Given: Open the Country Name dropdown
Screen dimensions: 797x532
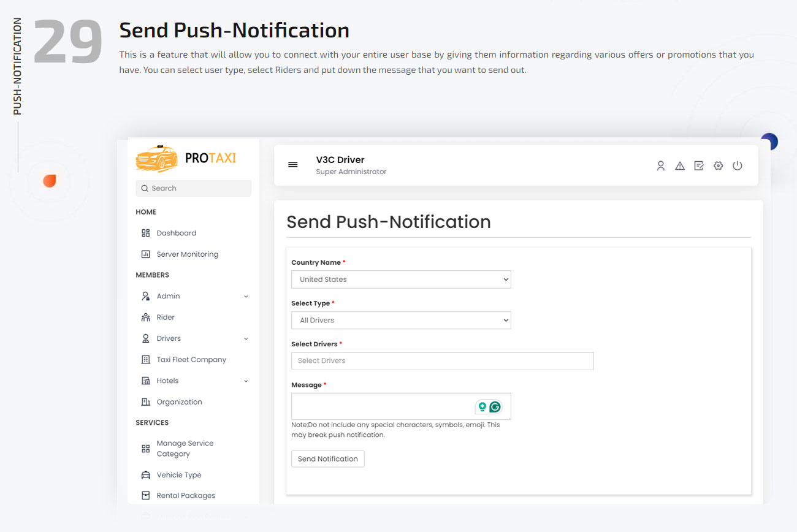Looking at the screenshot, I should point(401,279).
